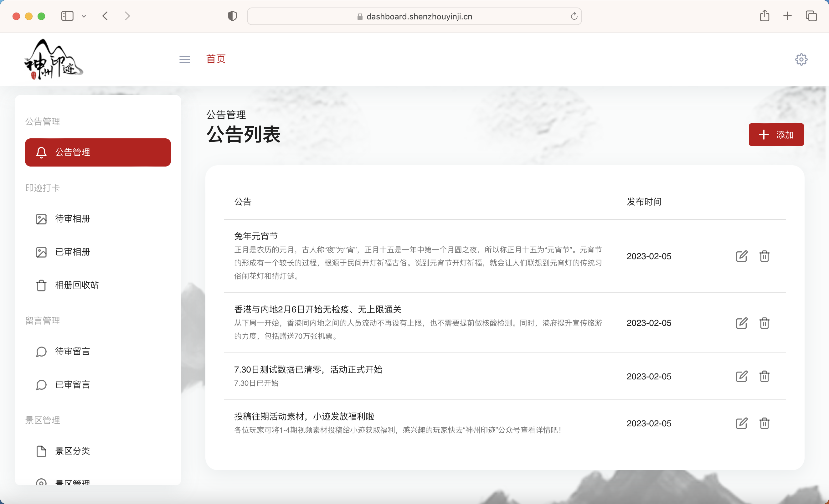This screenshot has height=504, width=829.
Task: Toggle the hamburger navigation menu
Action: 184,59
